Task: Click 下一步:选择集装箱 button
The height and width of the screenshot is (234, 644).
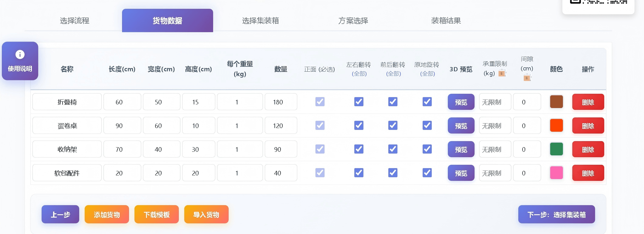Action: pyautogui.click(x=556, y=215)
